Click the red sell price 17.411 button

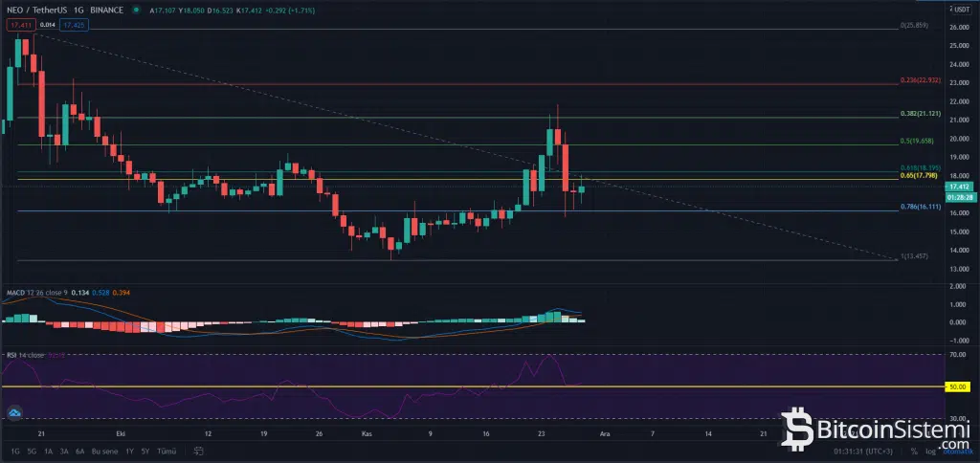tap(21, 25)
